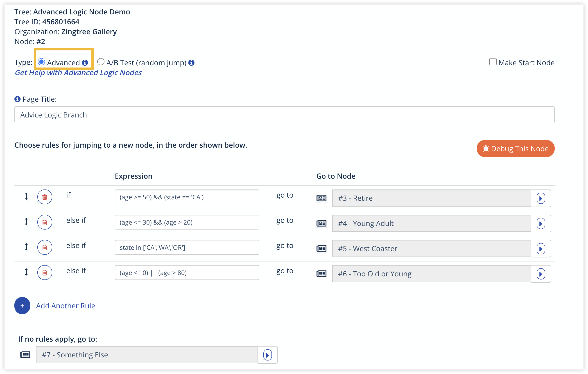Click the Page Title text field
Image resolution: width=588 pixels, height=374 pixels.
pos(284,115)
